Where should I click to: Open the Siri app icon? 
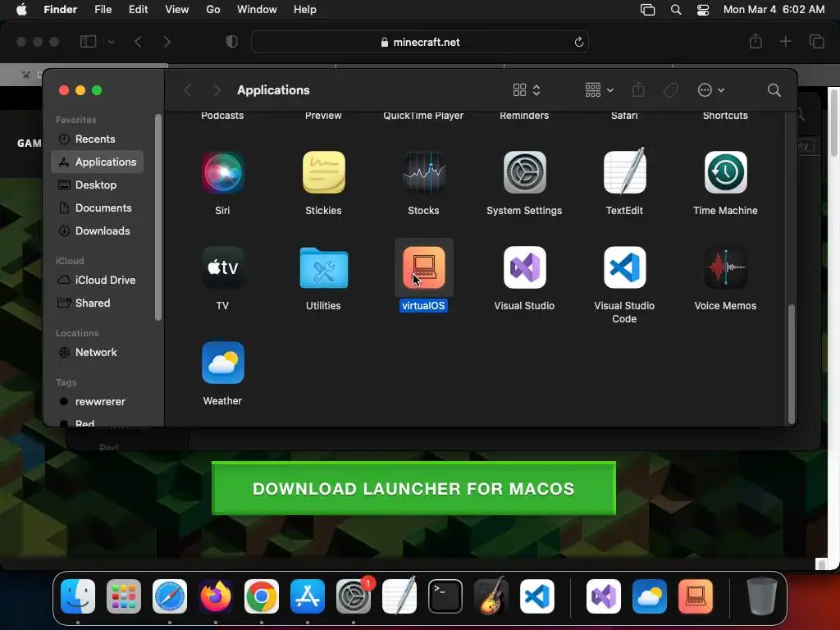pyautogui.click(x=222, y=172)
